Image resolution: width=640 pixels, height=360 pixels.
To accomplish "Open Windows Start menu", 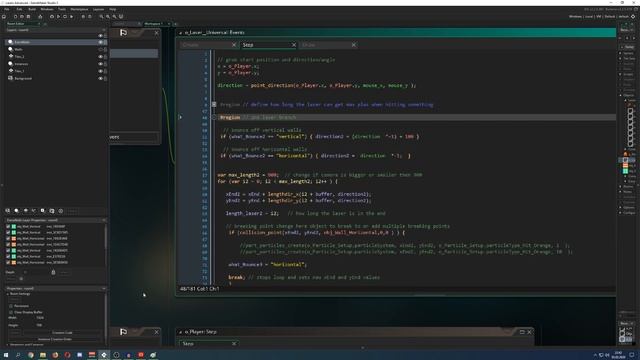I will point(6,355).
